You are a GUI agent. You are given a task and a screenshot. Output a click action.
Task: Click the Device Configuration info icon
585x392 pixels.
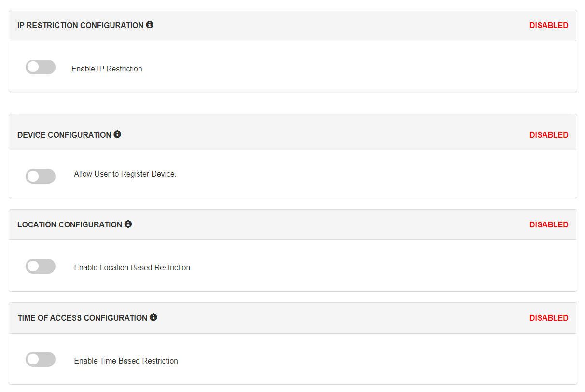[x=117, y=134]
